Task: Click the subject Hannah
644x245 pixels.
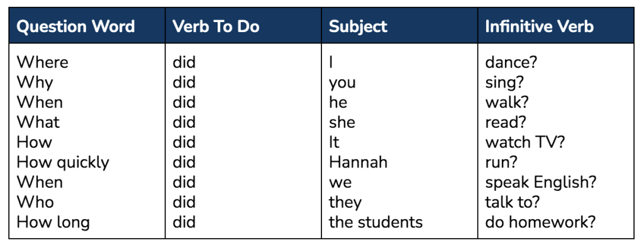Action: click(x=358, y=162)
